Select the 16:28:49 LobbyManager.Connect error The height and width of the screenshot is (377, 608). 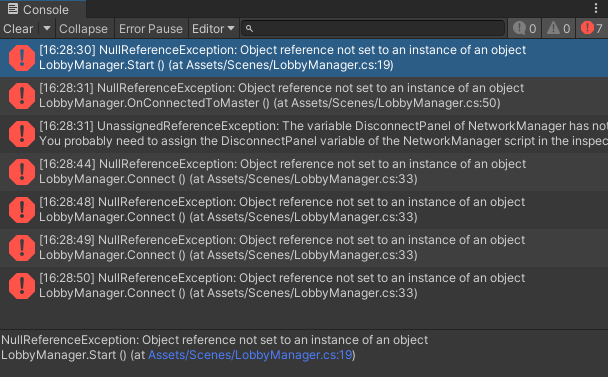pos(304,247)
